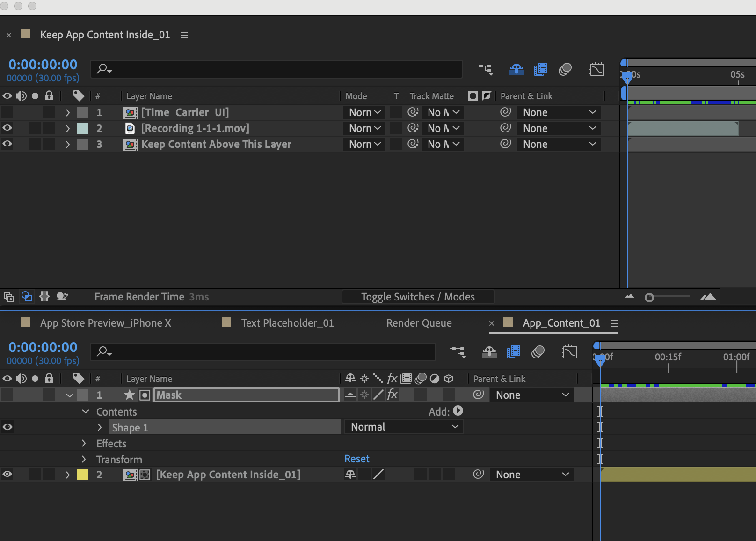
Task: Turn off the Hide Shy Layers switch
Action: [x=516, y=69]
